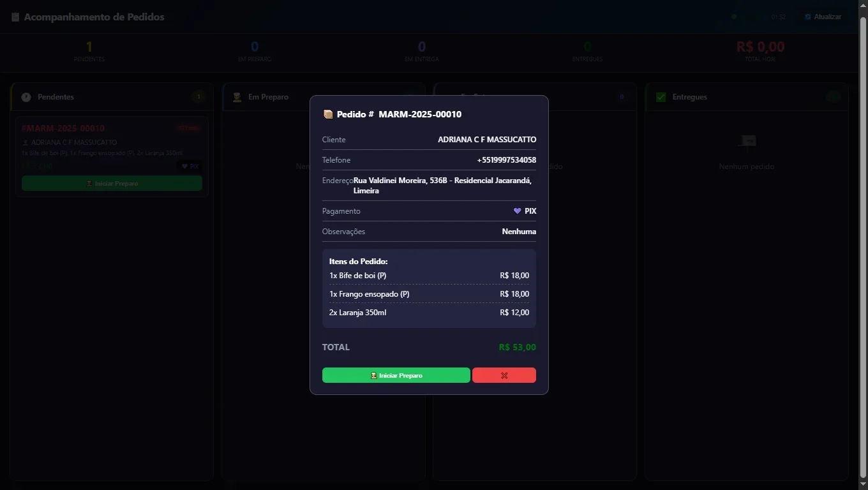The image size is (868, 490).
Task: Click the Frango ensopado (P) item row
Action: click(x=429, y=294)
